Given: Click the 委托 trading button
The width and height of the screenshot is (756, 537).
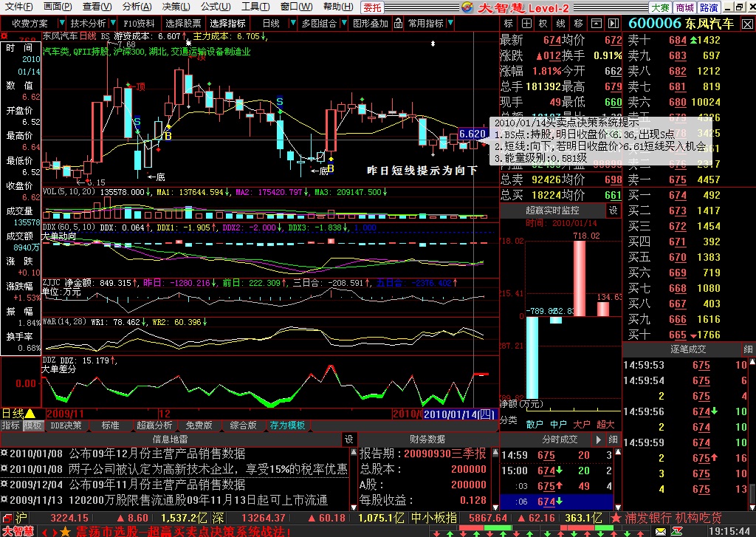Looking at the screenshot, I should click(372, 7).
